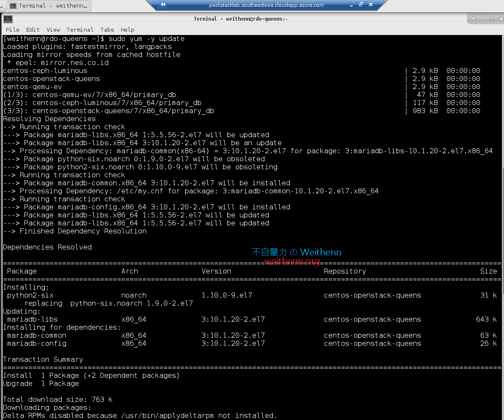Click the window title 'Terminal - weithenn@rdo-queens:~'
The width and height of the screenshot is (504, 420).
coord(241,19)
